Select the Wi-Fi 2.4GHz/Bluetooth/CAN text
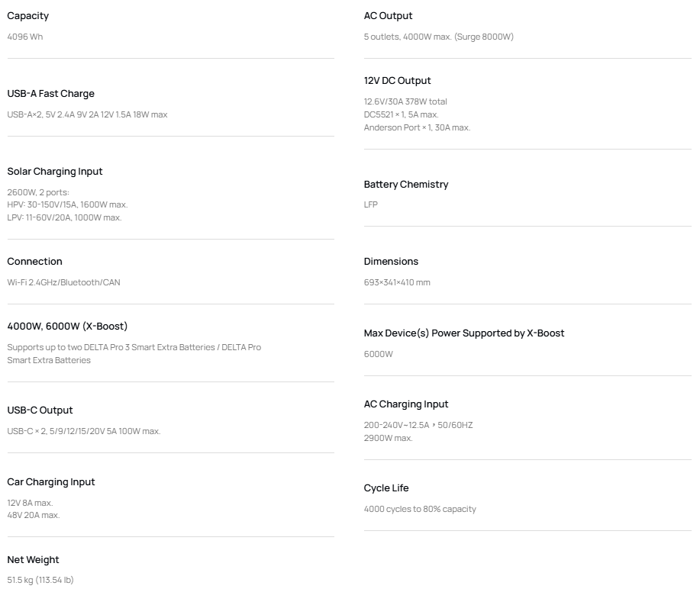 63,282
